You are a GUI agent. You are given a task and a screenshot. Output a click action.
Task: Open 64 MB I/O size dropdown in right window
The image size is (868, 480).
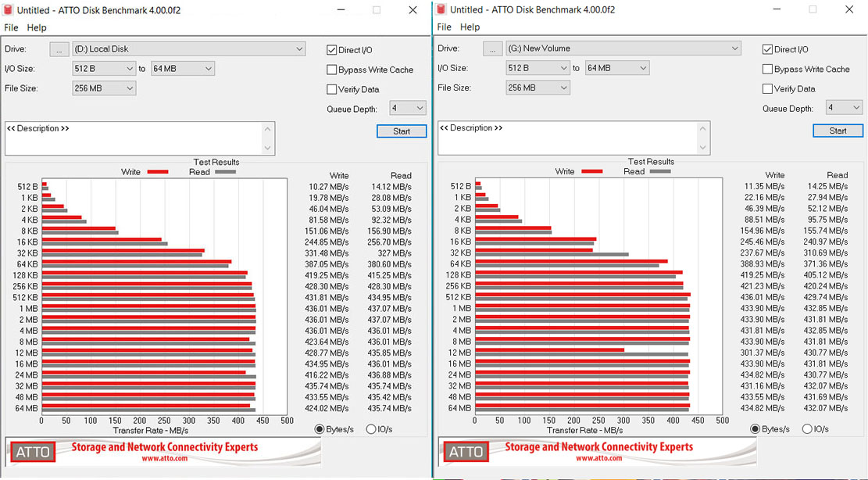pos(617,68)
